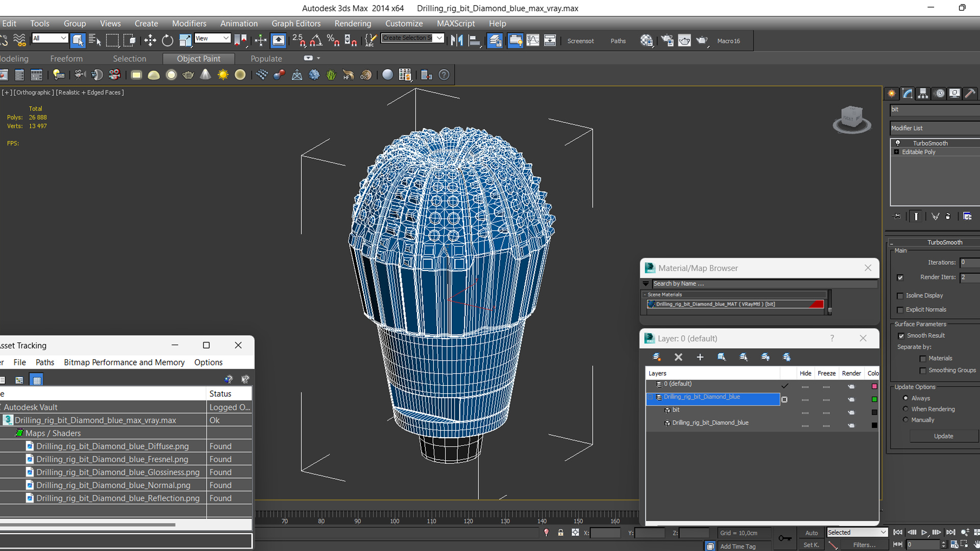Add selected objects to highlighted layer
This screenshot has height=551, width=980.
(x=700, y=357)
